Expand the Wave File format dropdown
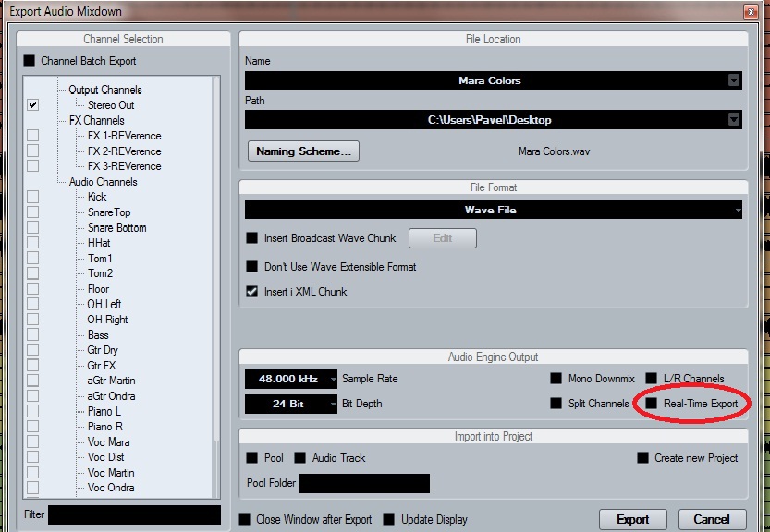 point(737,211)
